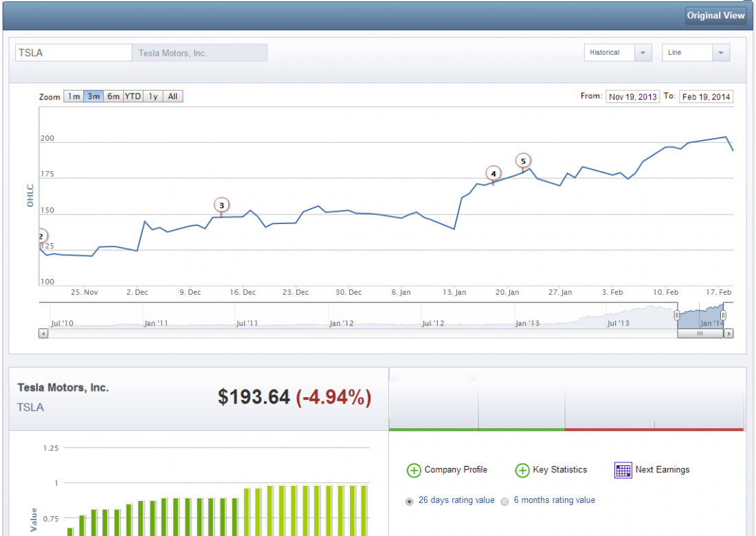Show All data with zoom button

pos(173,97)
